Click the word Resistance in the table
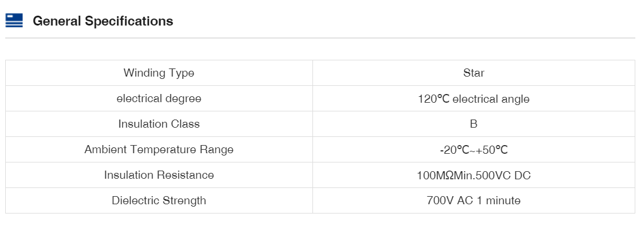644x235 pixels. 185,175
